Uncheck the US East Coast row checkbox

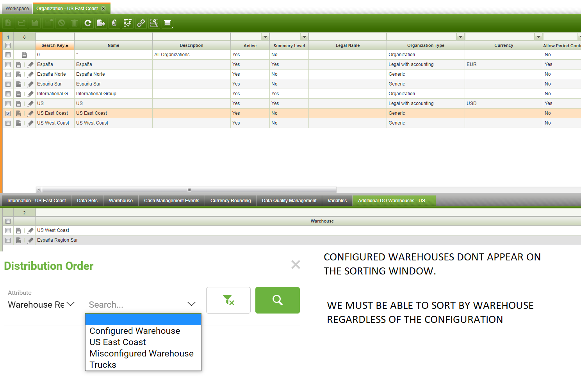(8, 113)
